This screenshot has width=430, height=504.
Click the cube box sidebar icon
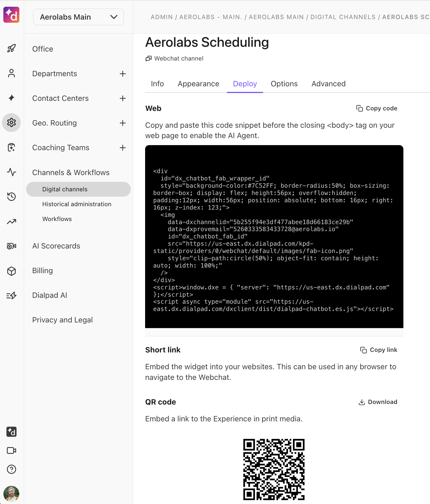(x=11, y=271)
